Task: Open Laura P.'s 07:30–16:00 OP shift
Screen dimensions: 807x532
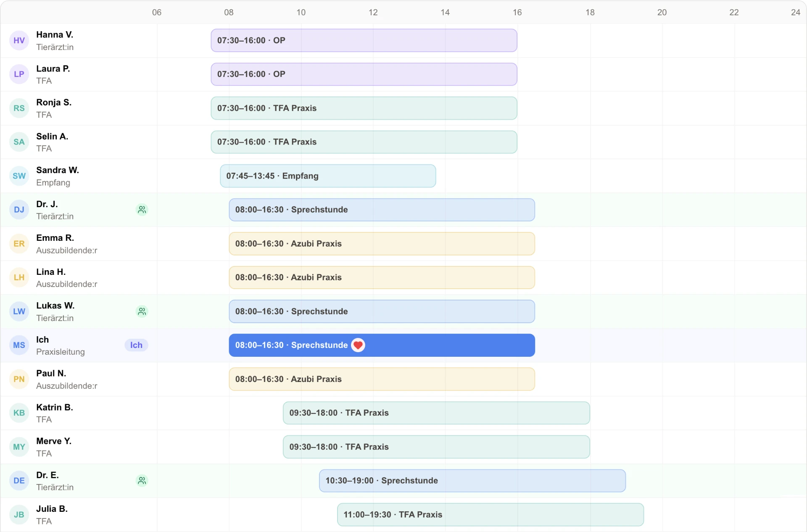Action: [x=364, y=74]
